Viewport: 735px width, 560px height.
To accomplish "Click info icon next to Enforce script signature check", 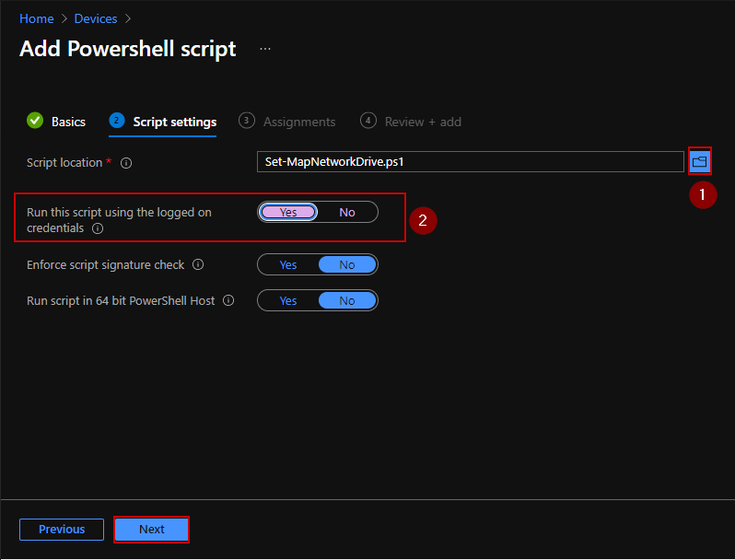I will coord(198,265).
